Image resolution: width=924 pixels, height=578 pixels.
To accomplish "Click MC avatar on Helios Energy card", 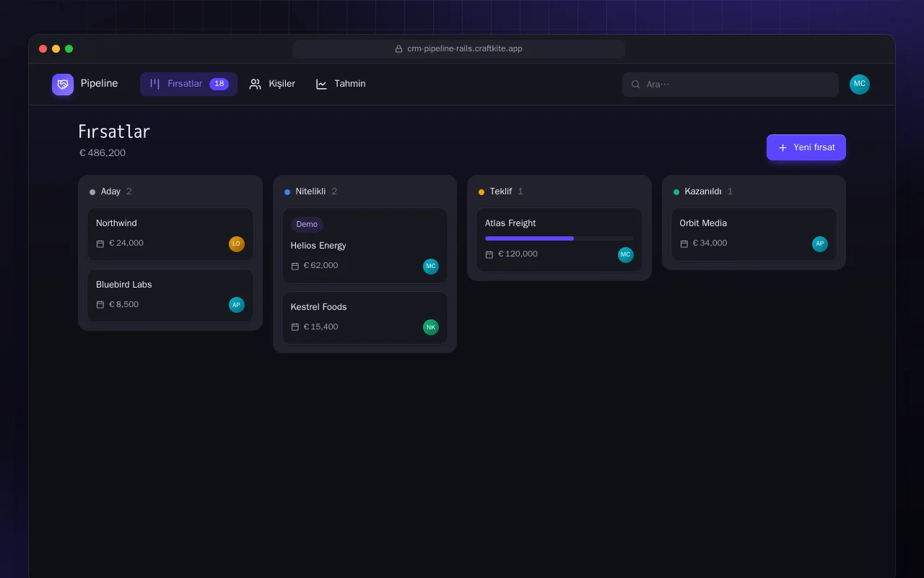I will 431,266.
